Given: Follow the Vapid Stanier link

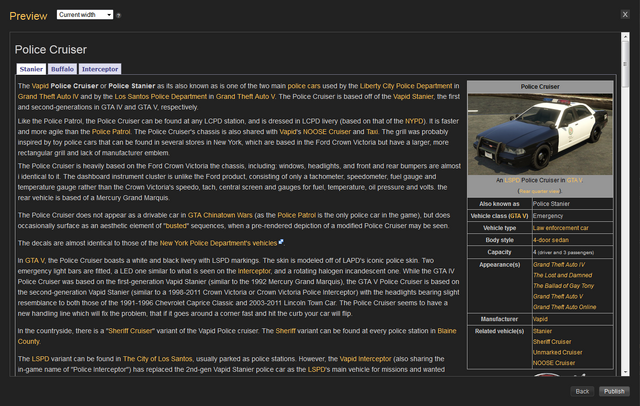Looking at the screenshot, I should coord(413,97).
